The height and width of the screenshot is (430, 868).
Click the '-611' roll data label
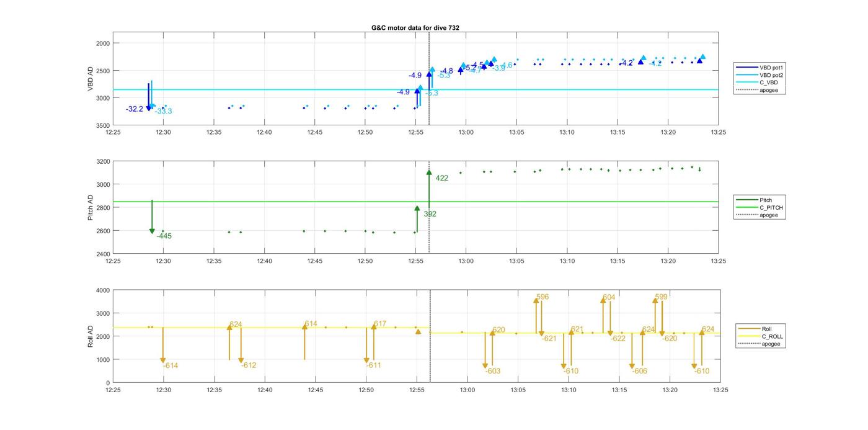pos(373,365)
